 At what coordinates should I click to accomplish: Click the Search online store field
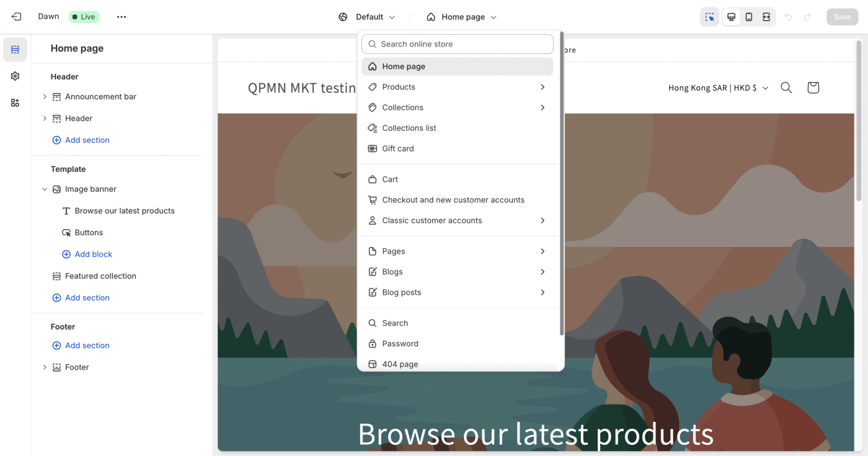458,44
